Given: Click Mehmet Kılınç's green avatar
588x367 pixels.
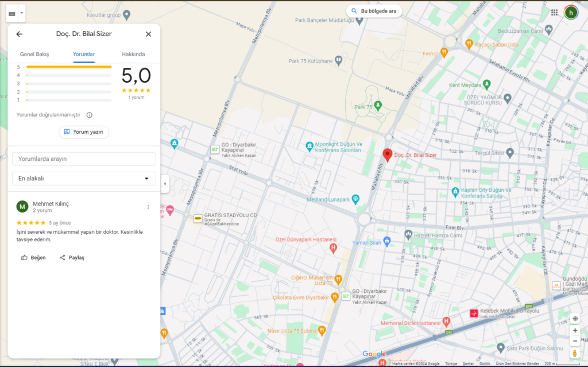Looking at the screenshot, I should tap(22, 206).
